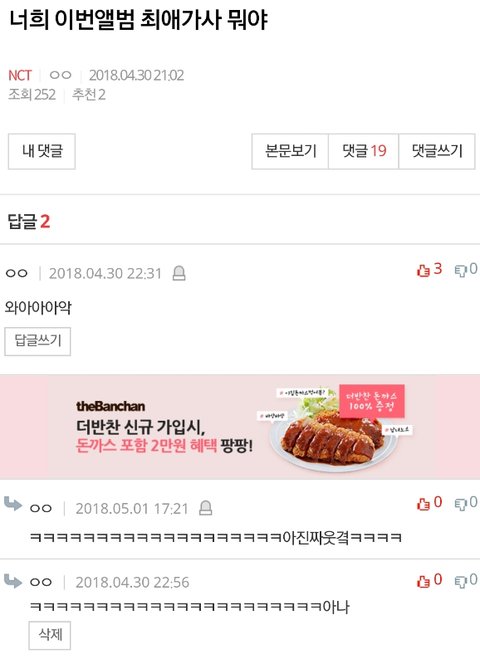The height and width of the screenshot is (664, 480).
Task: Upvote the 2018.05.01 17:21 reply
Action: coord(423,504)
